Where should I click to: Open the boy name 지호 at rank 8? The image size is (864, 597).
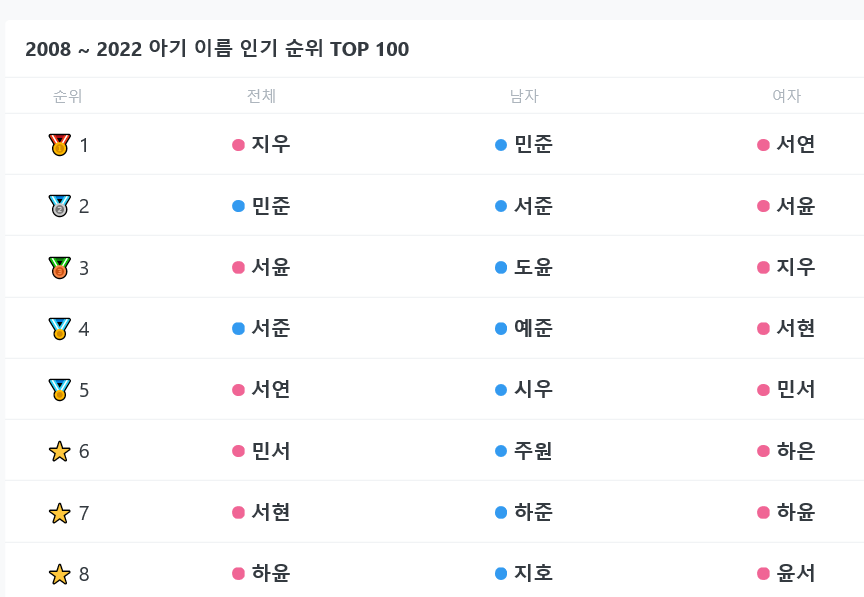click(533, 574)
